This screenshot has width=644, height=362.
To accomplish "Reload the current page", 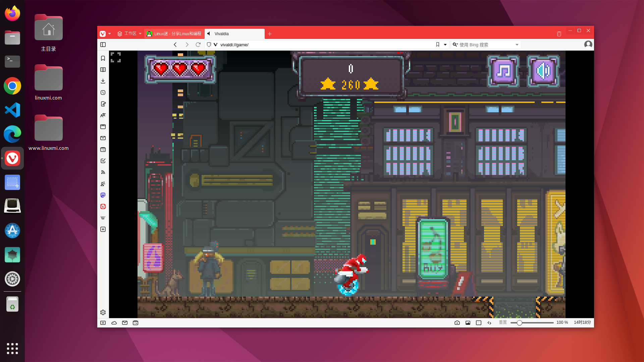I will [198, 45].
